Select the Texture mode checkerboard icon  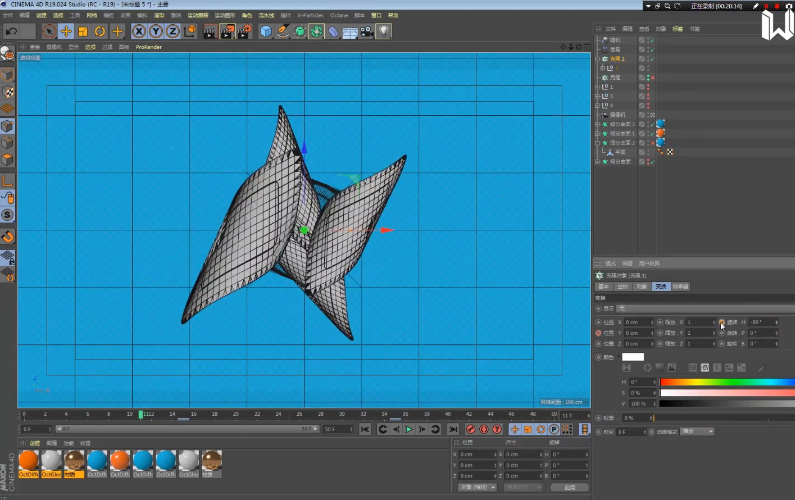[7, 92]
